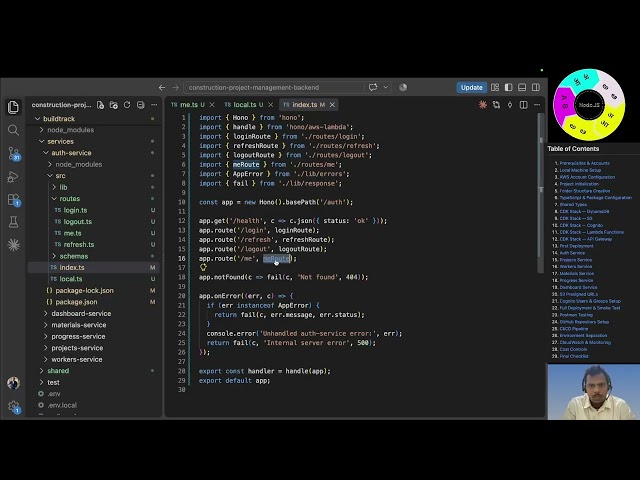This screenshot has height=480, width=640.
Task: Open editor more actions ellipsis
Action: pos(537,105)
